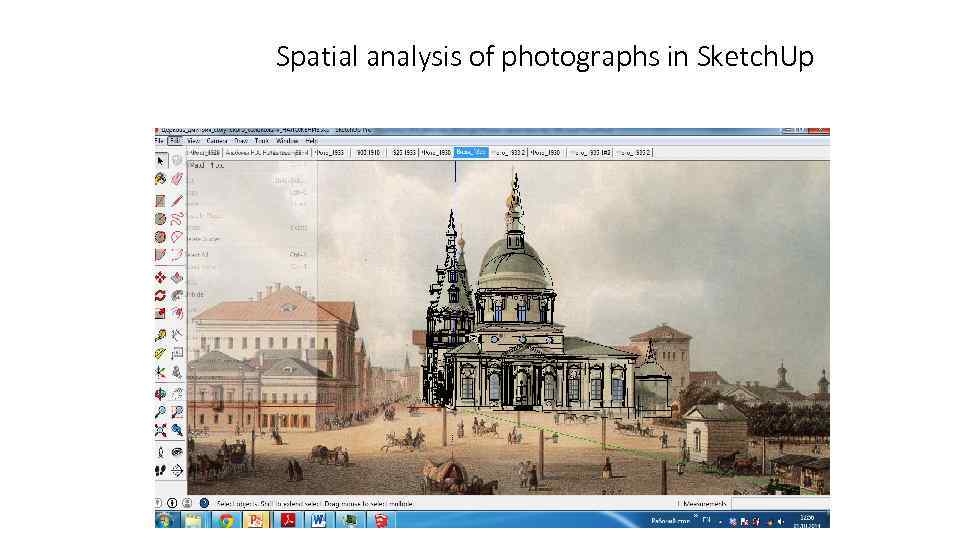Screen dimensions: 960x540
Task: Select the arrow Select tool
Action: point(160,161)
